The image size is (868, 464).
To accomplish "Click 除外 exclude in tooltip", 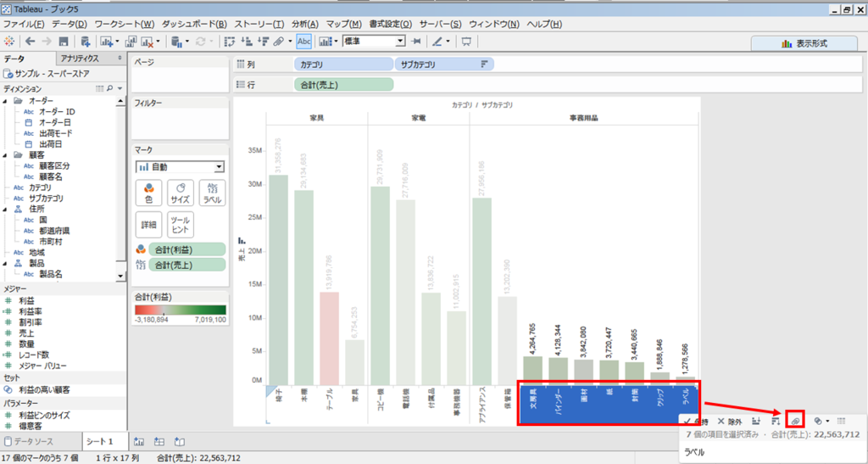I will [x=729, y=422].
